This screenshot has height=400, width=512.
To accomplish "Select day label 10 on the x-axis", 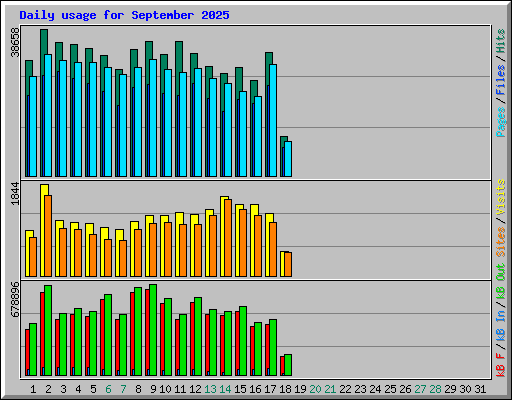I will [165, 389].
